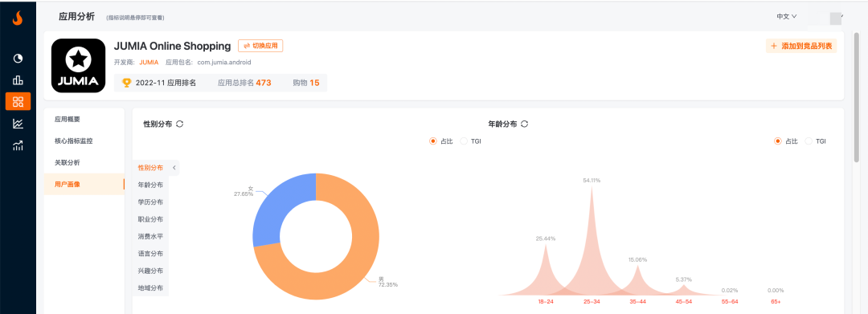This screenshot has height=314, width=868.
Task: Collapse the section list using the chevron
Action: click(174, 168)
